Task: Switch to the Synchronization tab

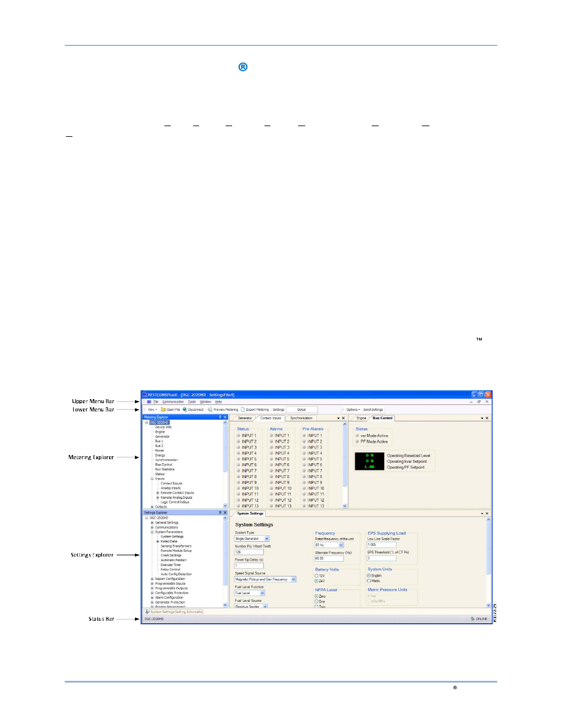Action: pos(301,418)
